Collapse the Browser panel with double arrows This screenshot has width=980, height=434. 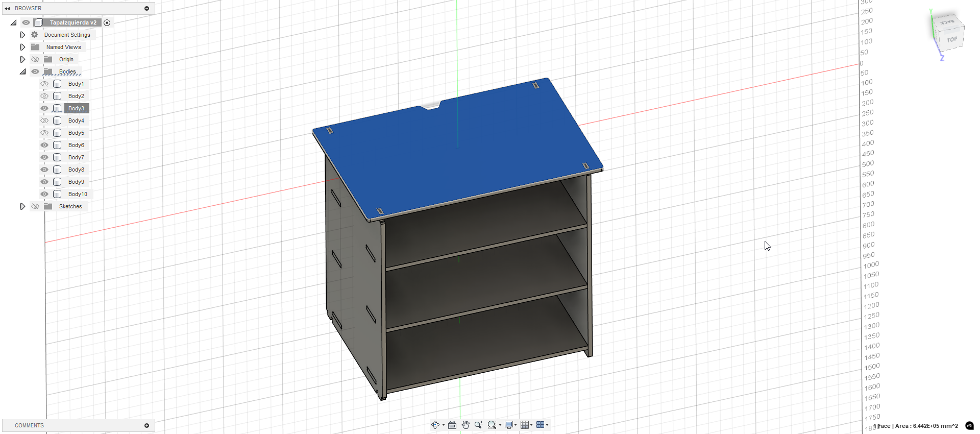7,8
